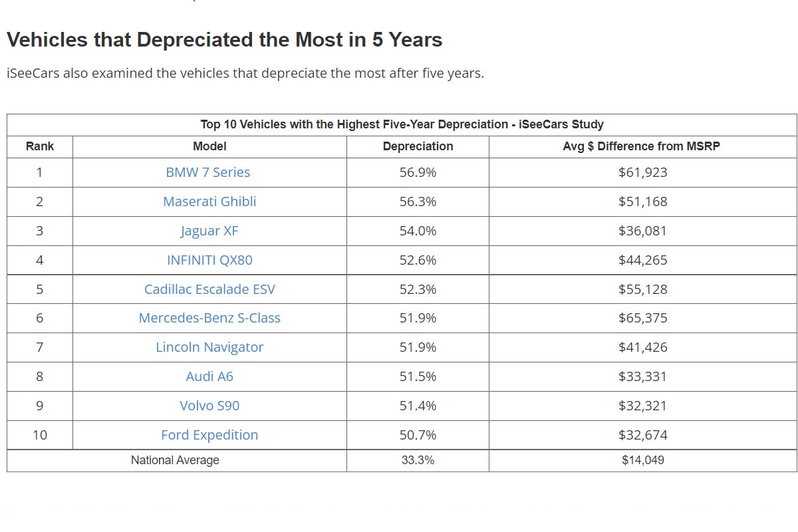
Task: Click the $65,375 MSRP difference cell
Action: point(642,318)
